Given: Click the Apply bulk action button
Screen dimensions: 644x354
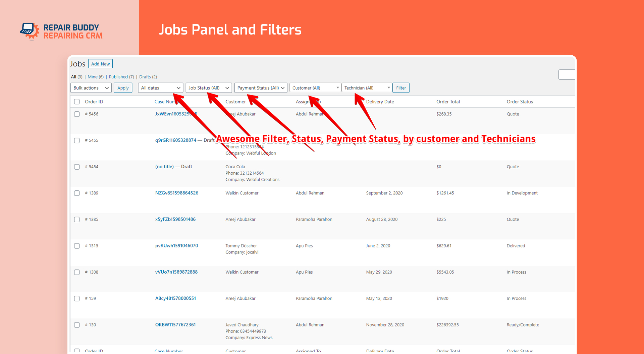Looking at the screenshot, I should coord(123,88).
